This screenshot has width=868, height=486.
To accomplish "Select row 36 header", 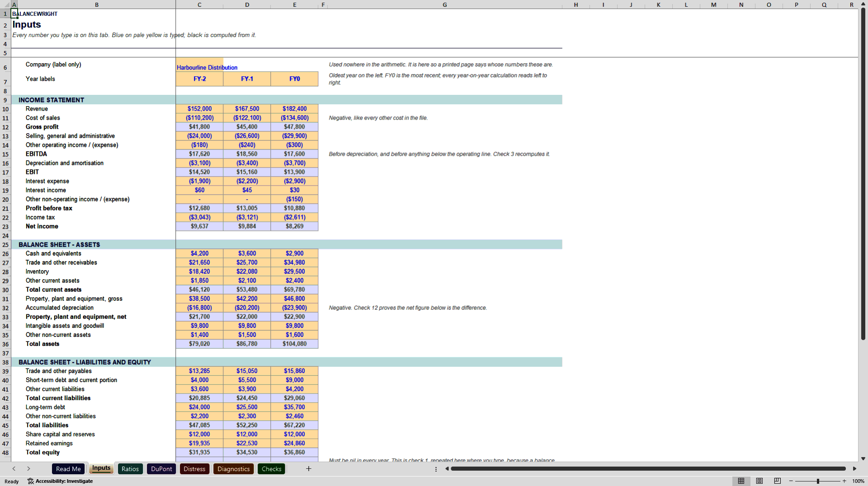I will pyautogui.click(x=5, y=344).
